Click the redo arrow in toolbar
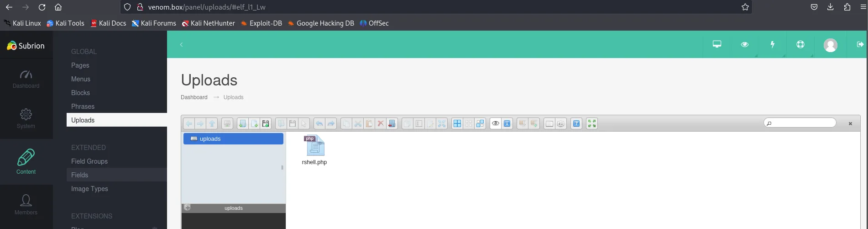Image resolution: width=868 pixels, height=229 pixels. tap(331, 123)
